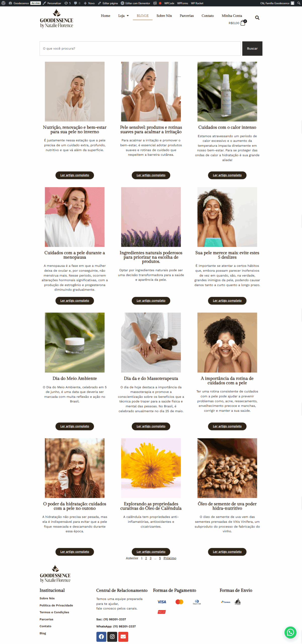The image size is (302, 644).
Task: Open the Facebook social icon in footer
Action: coord(101,636)
